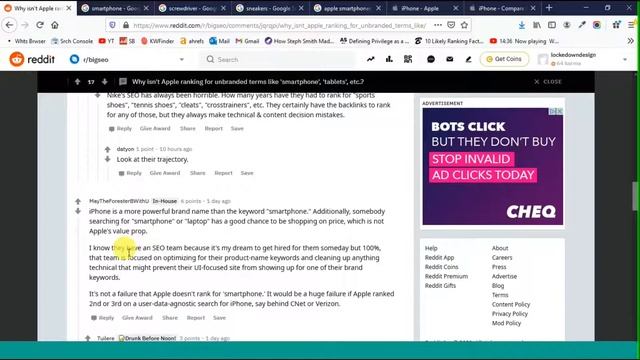Open CHEQ bots click advertisement

tap(493, 167)
